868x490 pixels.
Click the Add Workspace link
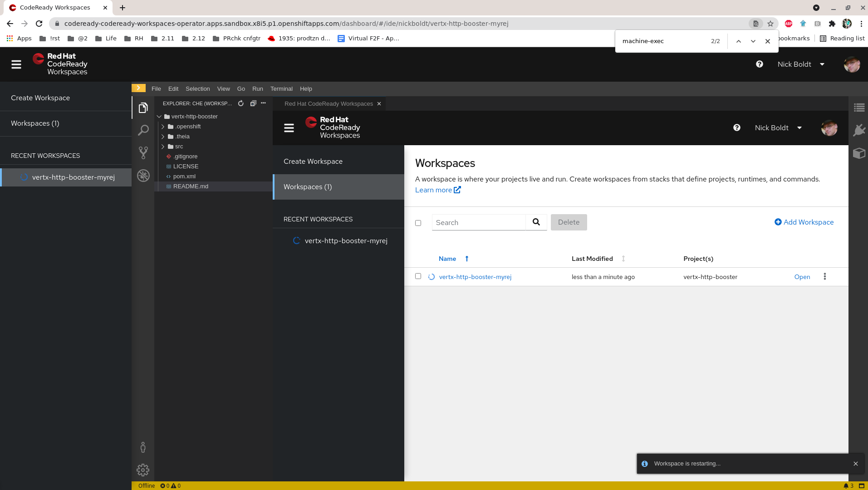(804, 222)
